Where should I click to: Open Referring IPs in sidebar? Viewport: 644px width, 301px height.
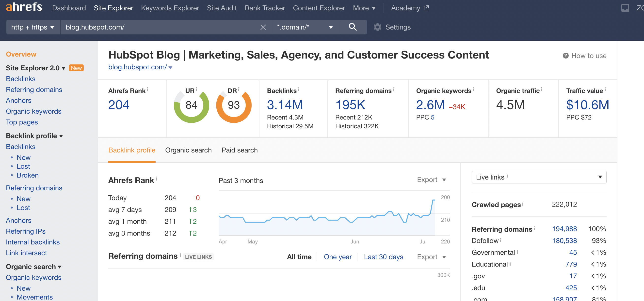pyautogui.click(x=26, y=231)
